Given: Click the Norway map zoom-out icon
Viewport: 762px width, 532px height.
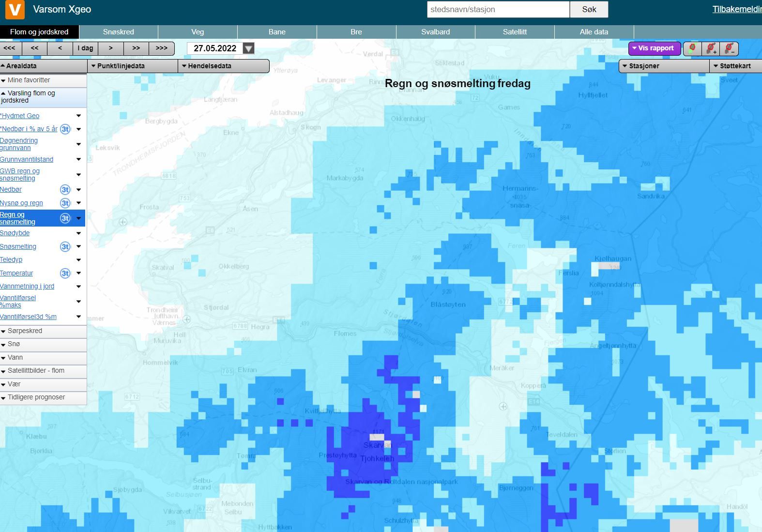Looking at the screenshot, I should [x=729, y=48].
